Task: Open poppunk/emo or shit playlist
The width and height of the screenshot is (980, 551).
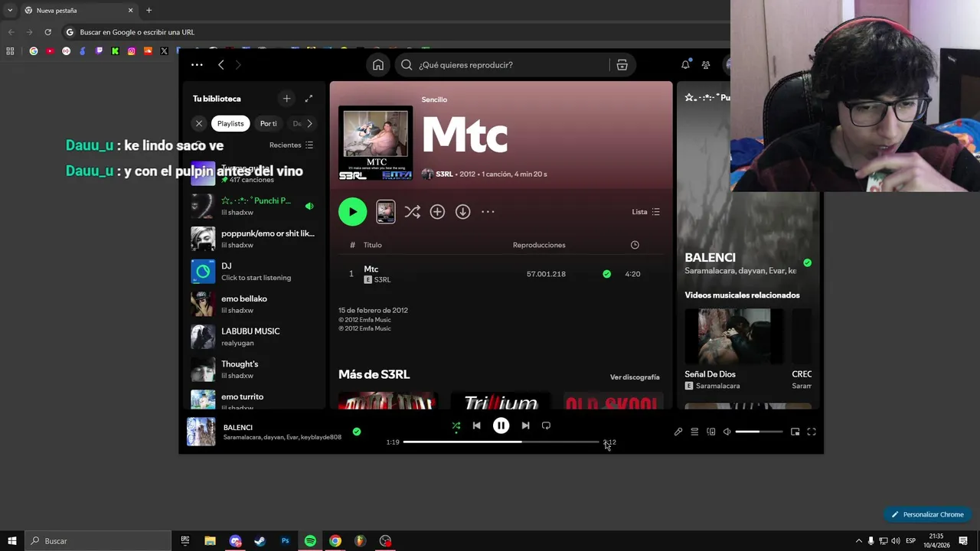Action: point(253,239)
